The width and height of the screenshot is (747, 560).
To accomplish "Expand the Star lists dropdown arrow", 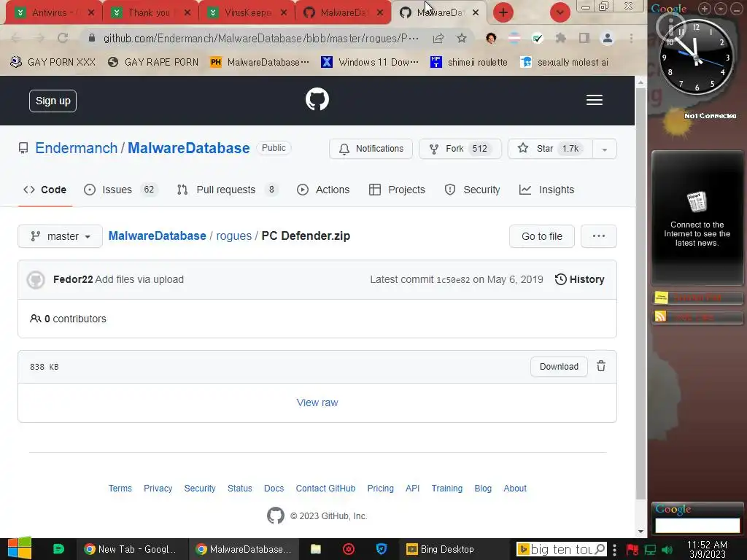I will tap(605, 149).
